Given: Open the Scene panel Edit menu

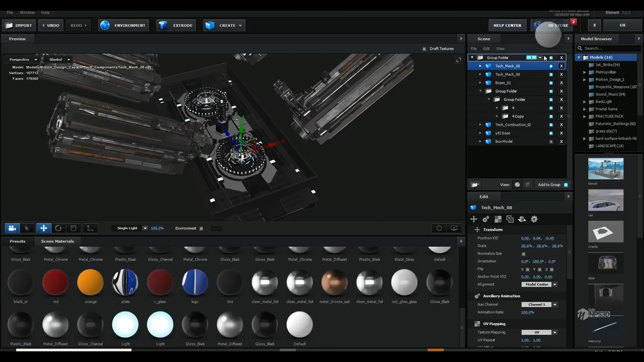Looking at the screenshot, I should (487, 49).
